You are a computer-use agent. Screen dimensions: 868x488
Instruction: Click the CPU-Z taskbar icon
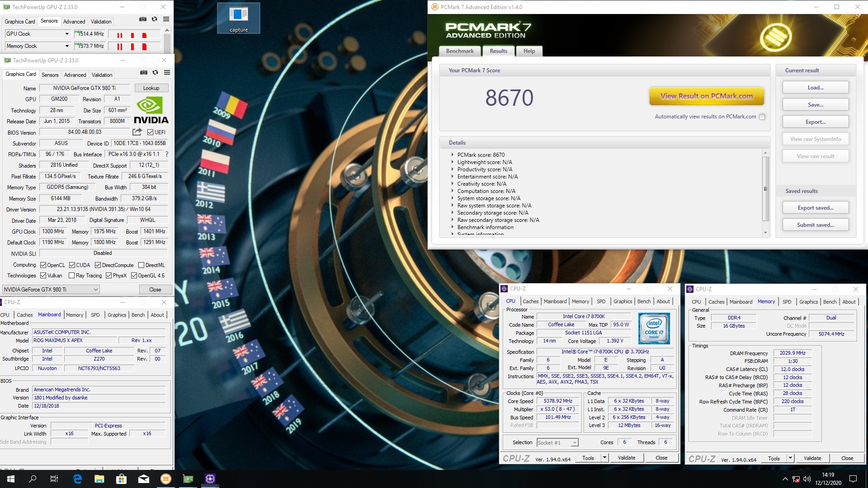point(210,479)
